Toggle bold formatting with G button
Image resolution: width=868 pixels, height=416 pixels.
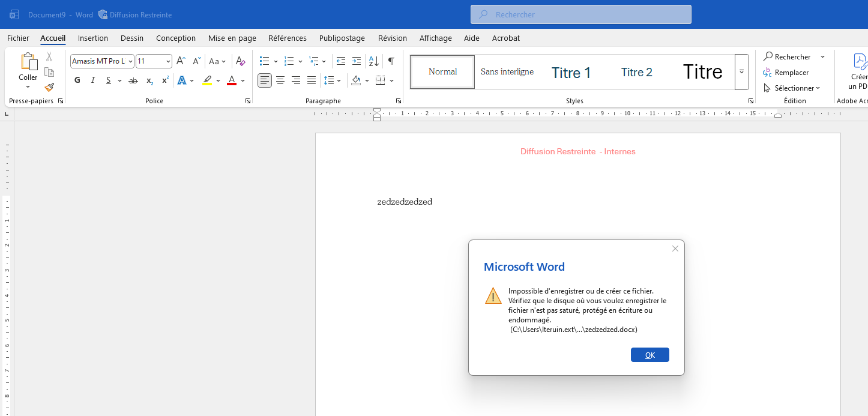(77, 80)
